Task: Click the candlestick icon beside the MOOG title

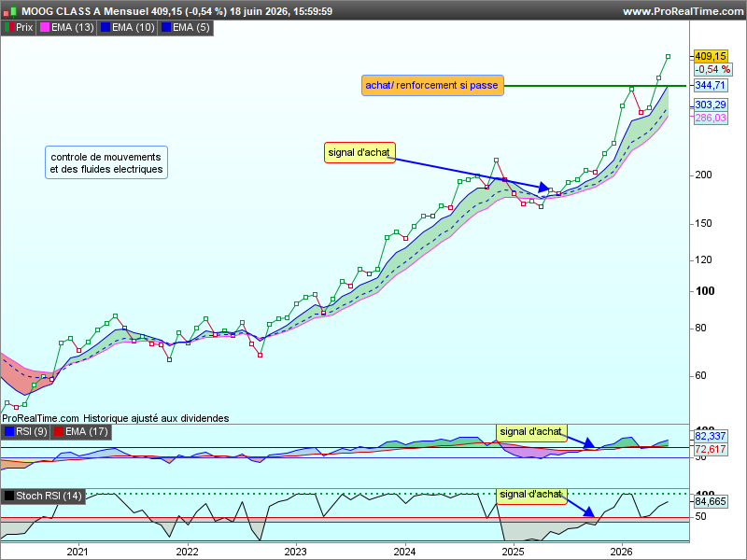Action: [x=9, y=11]
